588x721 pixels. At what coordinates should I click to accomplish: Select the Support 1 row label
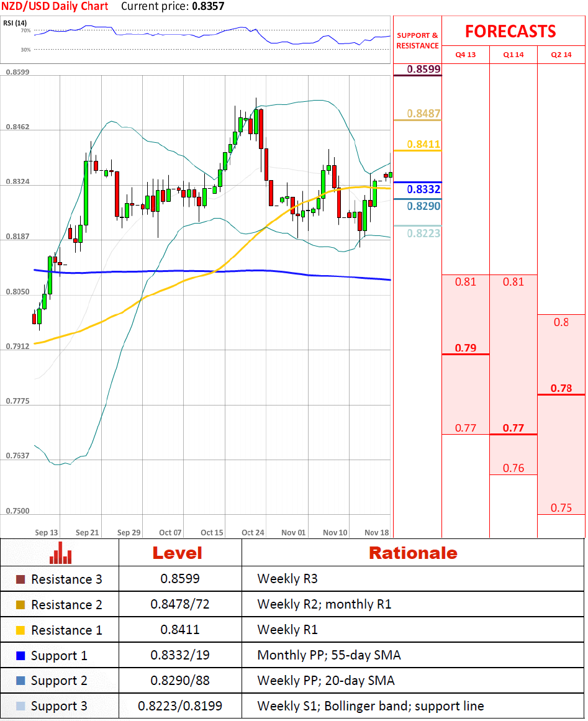coord(60,656)
